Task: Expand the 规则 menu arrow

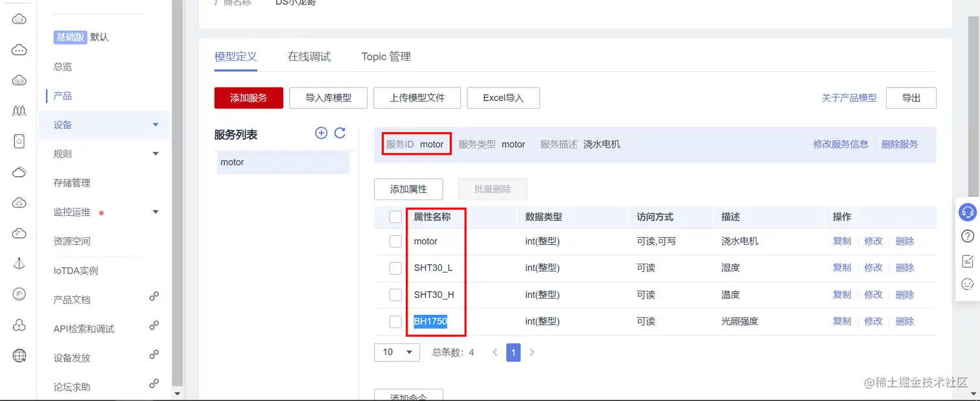Action: coord(156,154)
